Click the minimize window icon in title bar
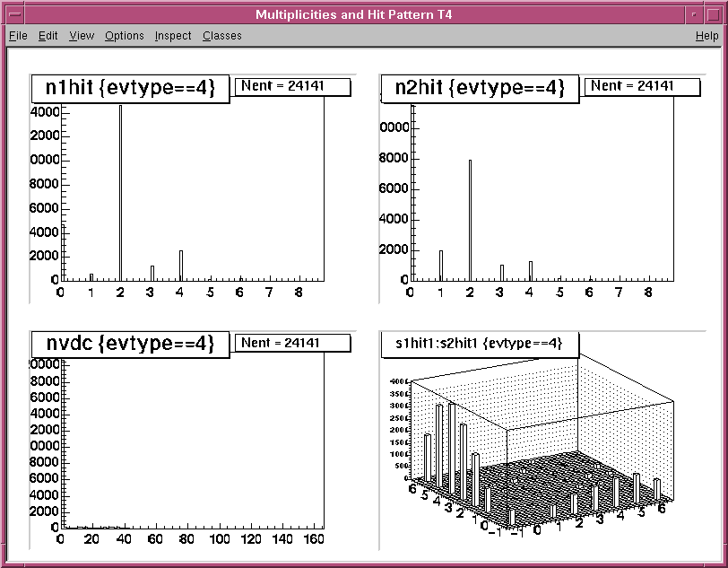Image resolution: width=728 pixels, height=568 pixels. click(x=694, y=14)
